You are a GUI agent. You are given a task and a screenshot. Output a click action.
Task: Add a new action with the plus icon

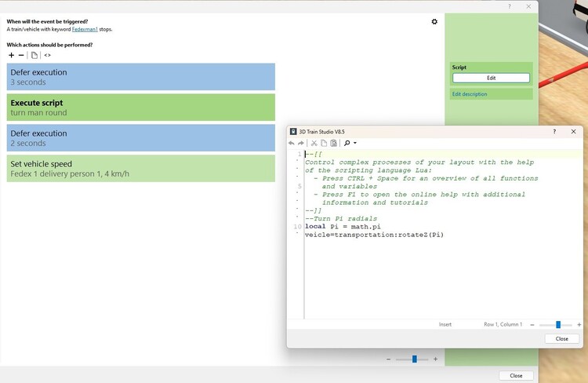pyautogui.click(x=11, y=55)
